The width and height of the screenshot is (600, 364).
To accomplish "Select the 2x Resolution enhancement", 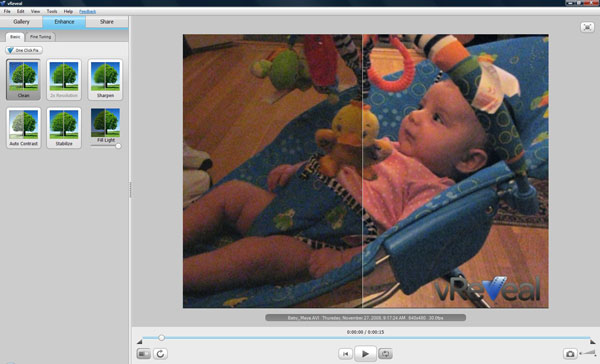I will pos(64,80).
